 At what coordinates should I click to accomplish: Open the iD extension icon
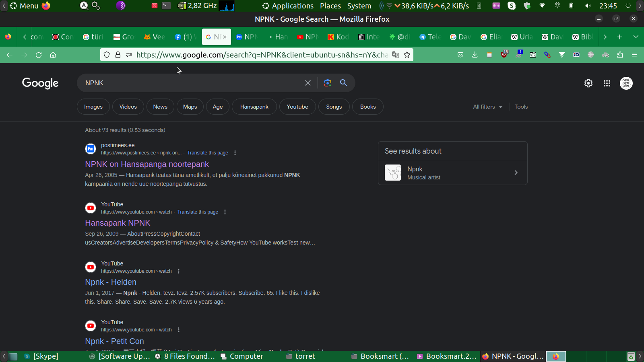pyautogui.click(x=576, y=55)
